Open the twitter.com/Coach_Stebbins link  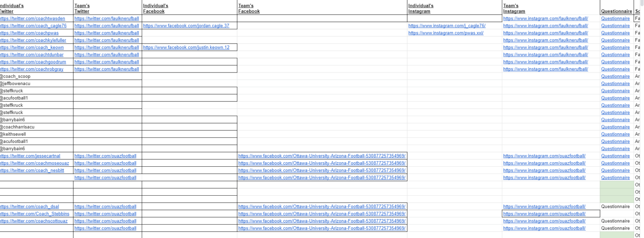[x=35, y=214]
